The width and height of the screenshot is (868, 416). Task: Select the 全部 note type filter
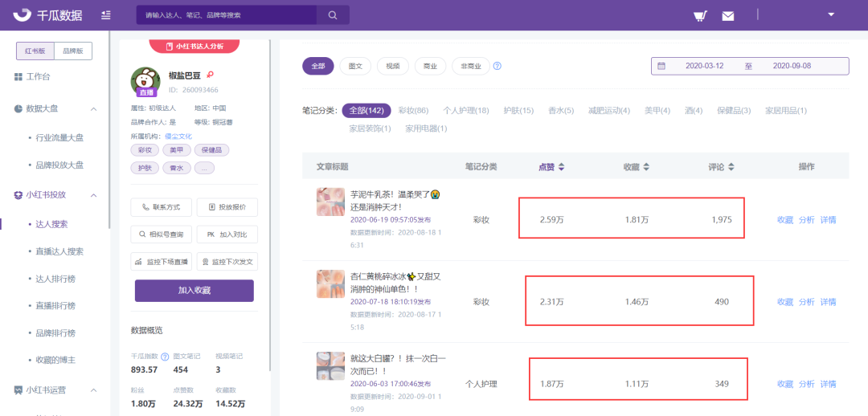pos(318,66)
